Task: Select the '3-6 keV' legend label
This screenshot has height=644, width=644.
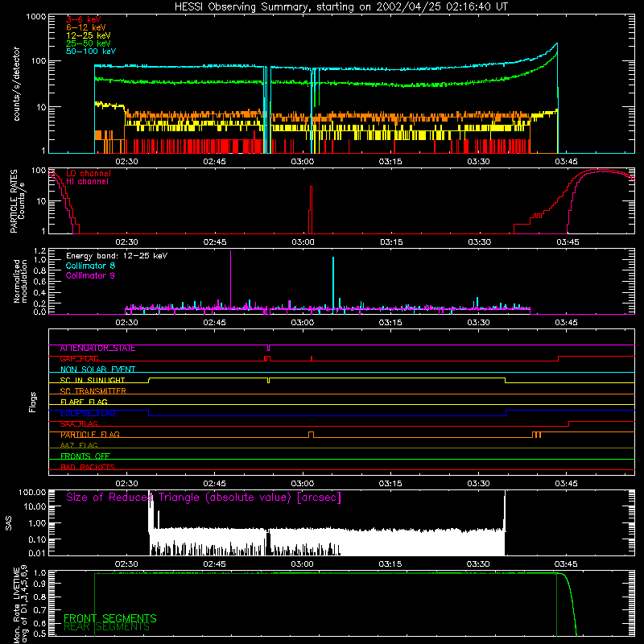Action: point(84,19)
